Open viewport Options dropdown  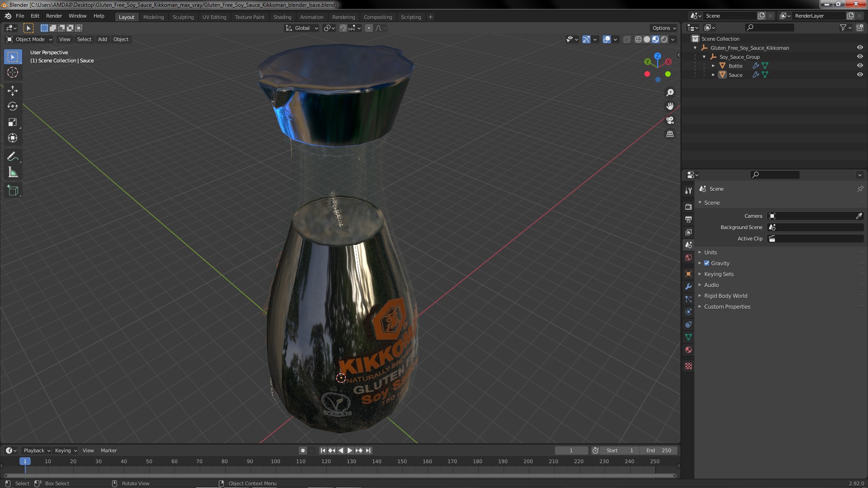(664, 28)
